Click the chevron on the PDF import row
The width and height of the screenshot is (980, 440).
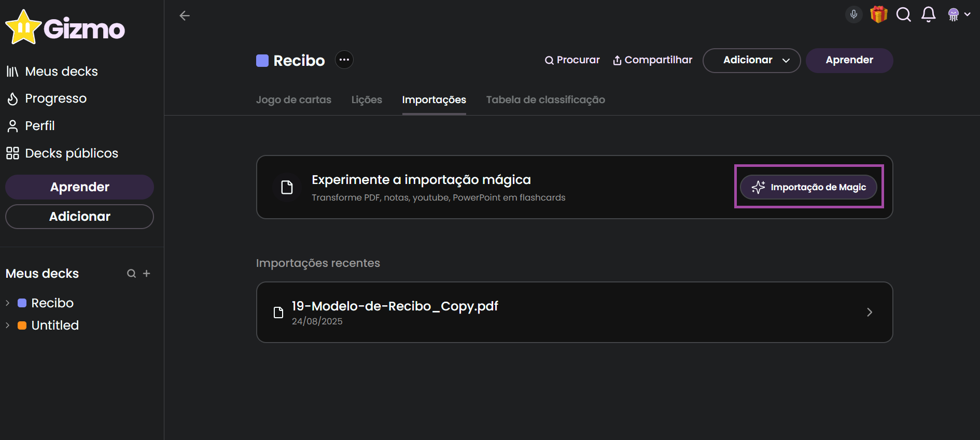coord(870,312)
